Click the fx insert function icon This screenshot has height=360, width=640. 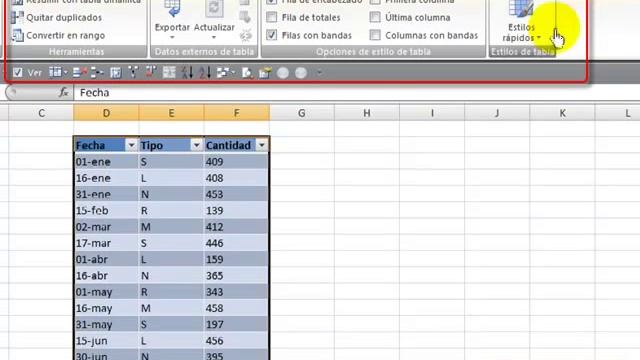click(64, 93)
